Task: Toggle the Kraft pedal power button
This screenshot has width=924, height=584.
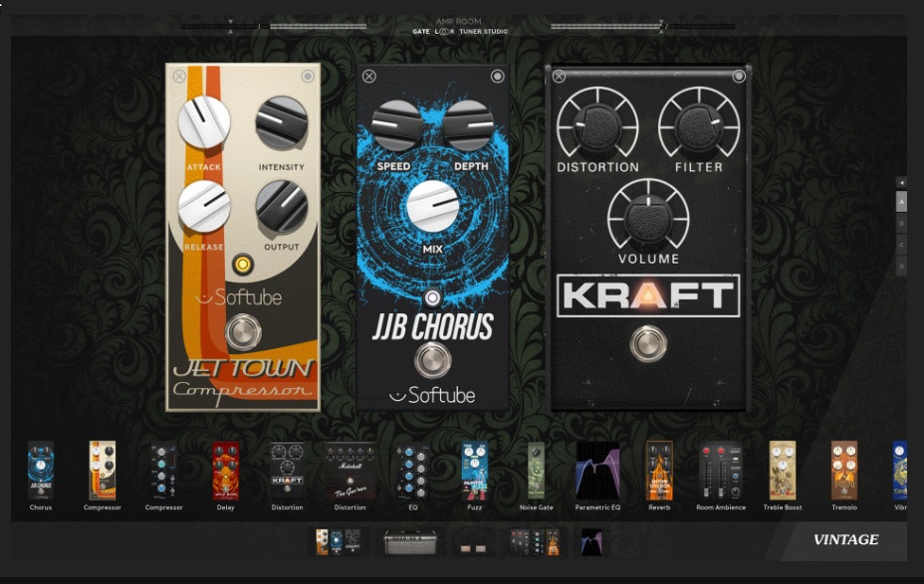Action: pyautogui.click(x=739, y=76)
